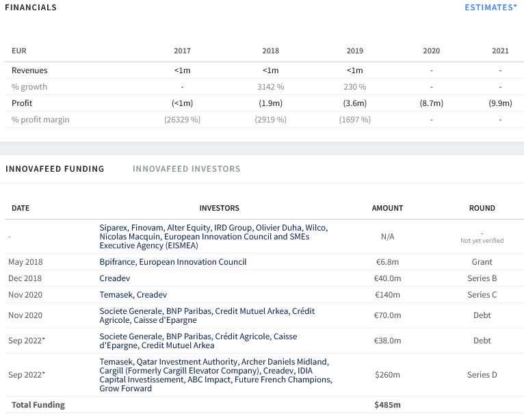Image resolution: width=524 pixels, height=420 pixels.
Task: Select the (2919 %) margin value
Action: pos(271,120)
